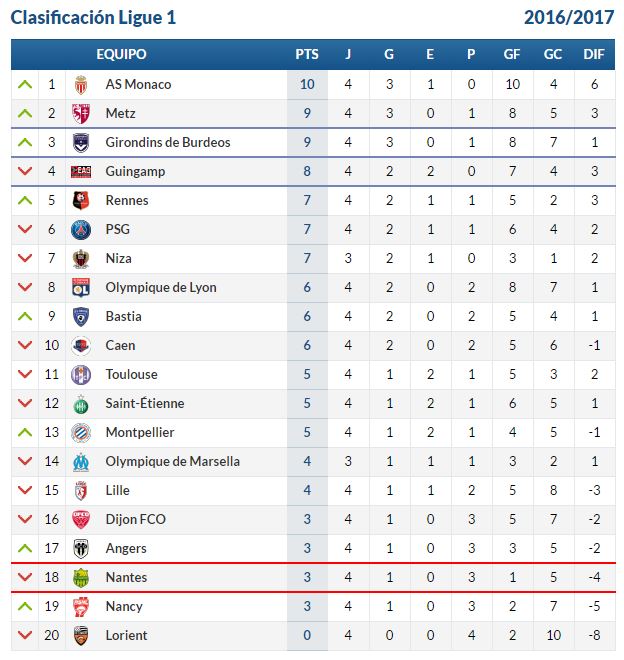Click the PSG club logo
The image size is (624, 660).
coord(81,230)
